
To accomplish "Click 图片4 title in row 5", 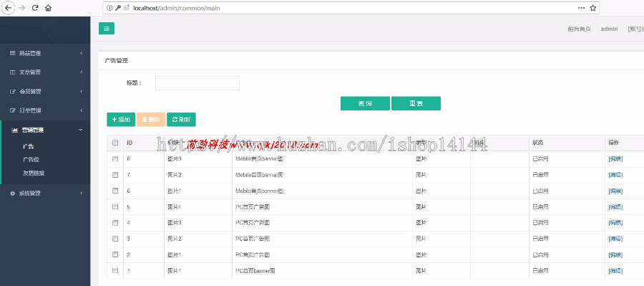I will pyautogui.click(x=175, y=206).
